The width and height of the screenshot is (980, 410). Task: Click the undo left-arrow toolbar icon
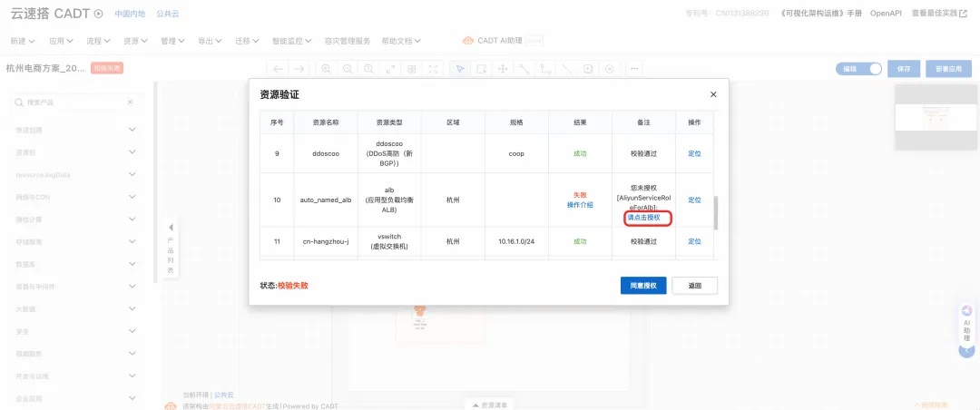279,69
